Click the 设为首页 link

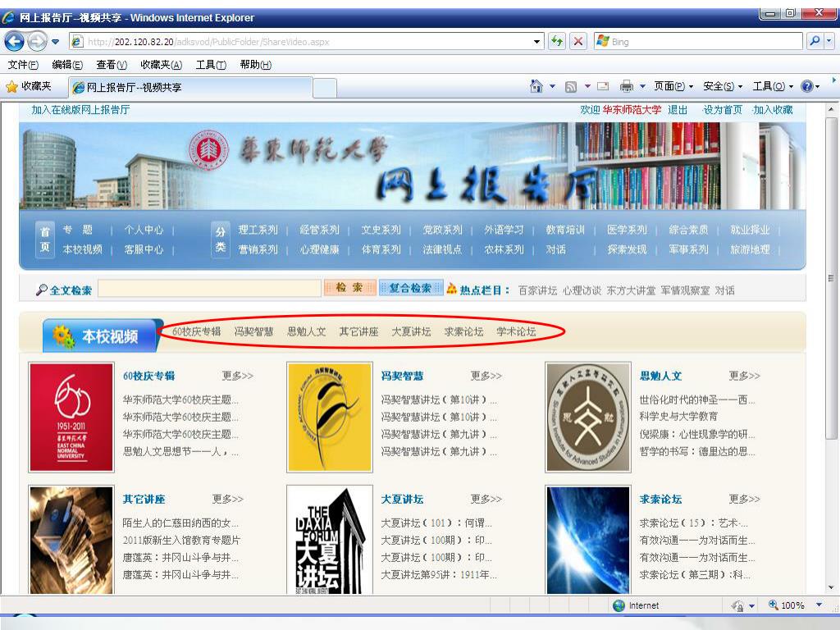coord(723,110)
